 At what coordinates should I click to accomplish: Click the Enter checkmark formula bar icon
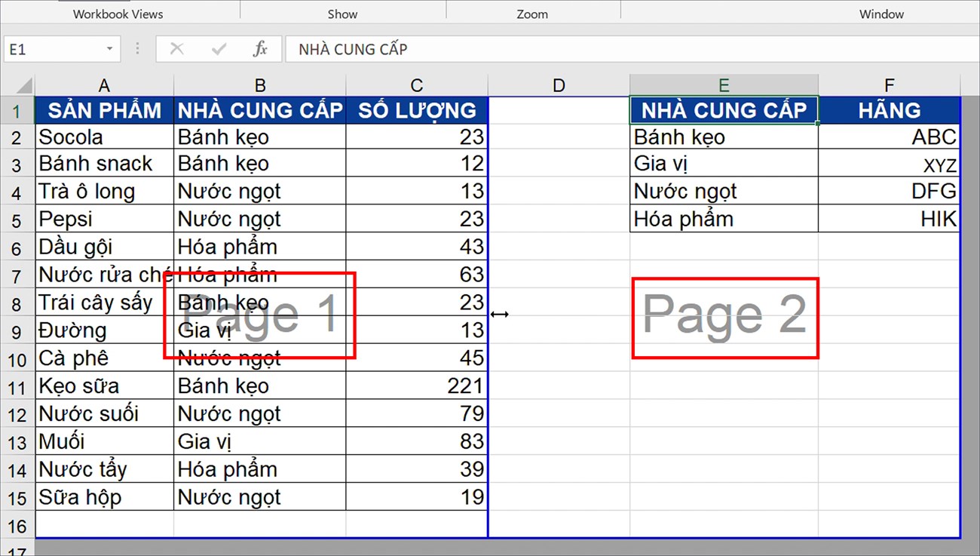coord(219,49)
